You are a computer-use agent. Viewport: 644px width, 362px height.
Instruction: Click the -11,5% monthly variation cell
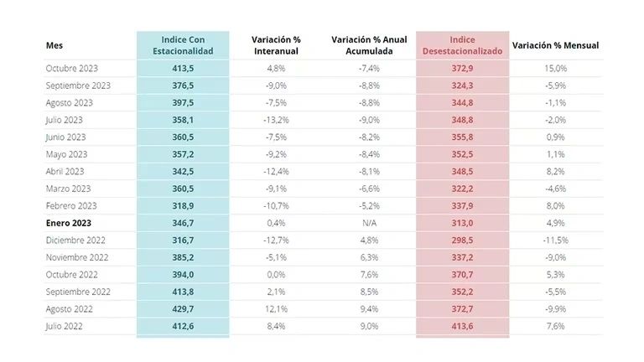555,240
